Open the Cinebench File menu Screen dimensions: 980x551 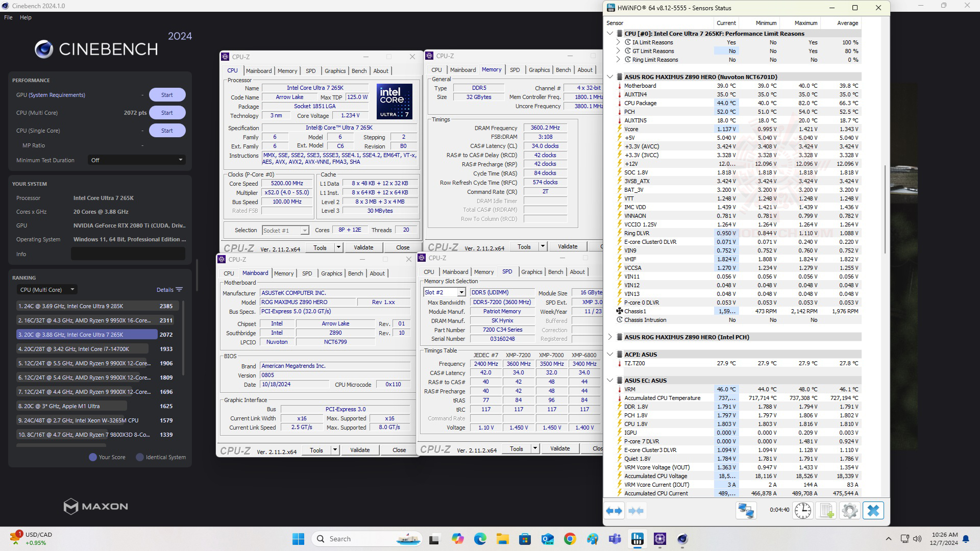(8, 17)
